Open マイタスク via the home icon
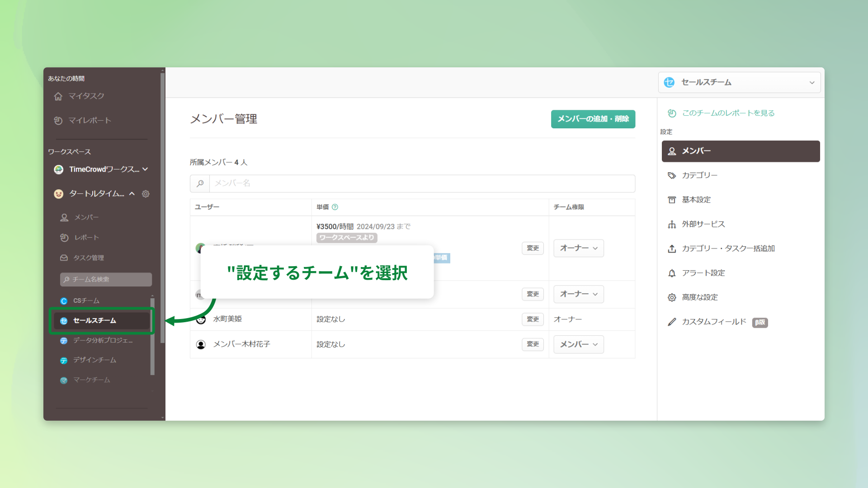The image size is (868, 488). [x=58, y=96]
